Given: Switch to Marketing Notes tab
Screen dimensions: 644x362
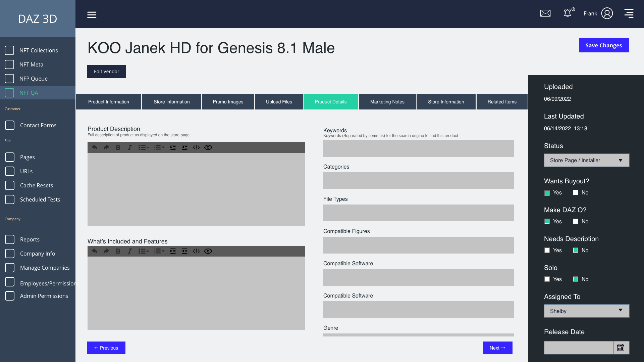Looking at the screenshot, I should pos(387,102).
